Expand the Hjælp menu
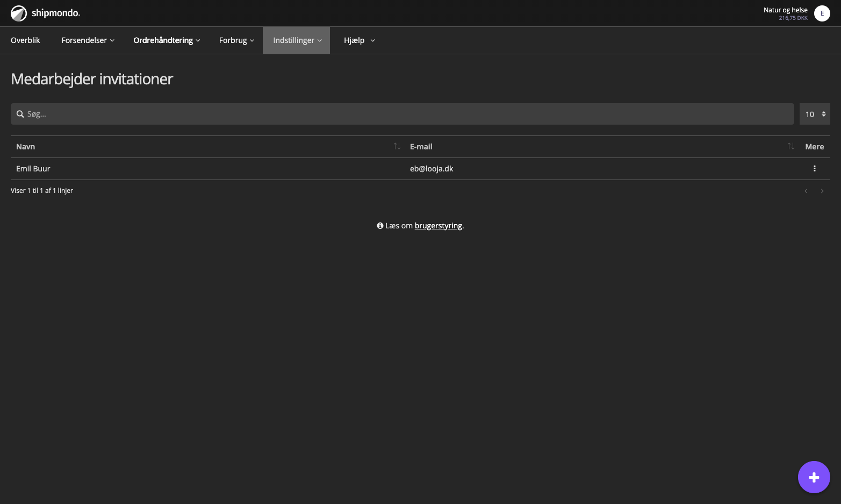 359,40
